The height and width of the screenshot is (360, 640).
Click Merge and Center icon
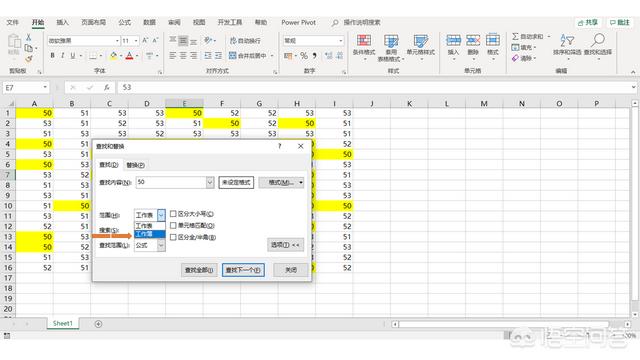233,56
